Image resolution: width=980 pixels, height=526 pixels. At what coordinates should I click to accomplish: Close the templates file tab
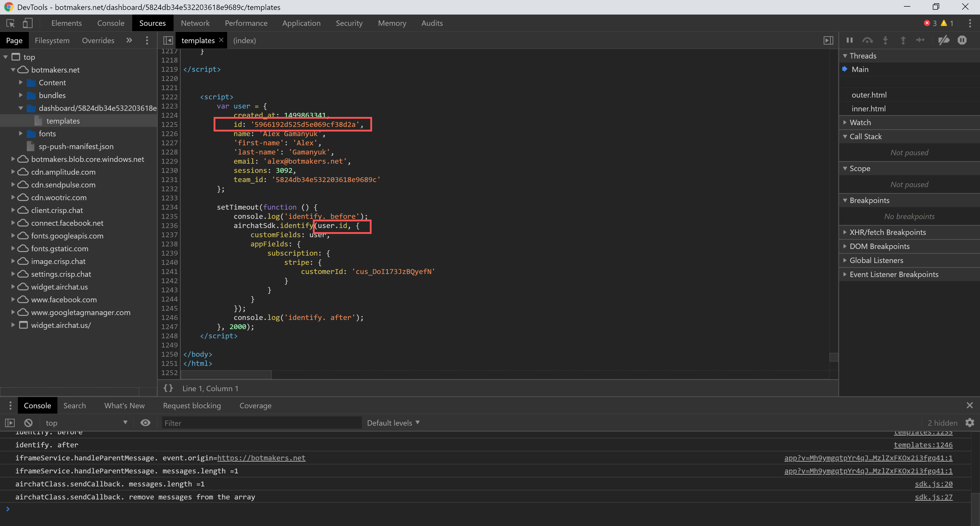point(221,40)
